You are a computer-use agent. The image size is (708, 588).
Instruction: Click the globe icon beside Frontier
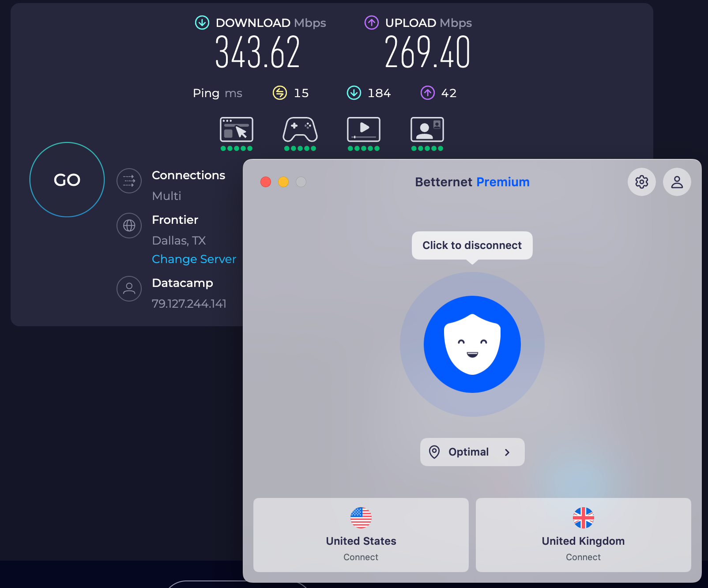[x=129, y=226]
